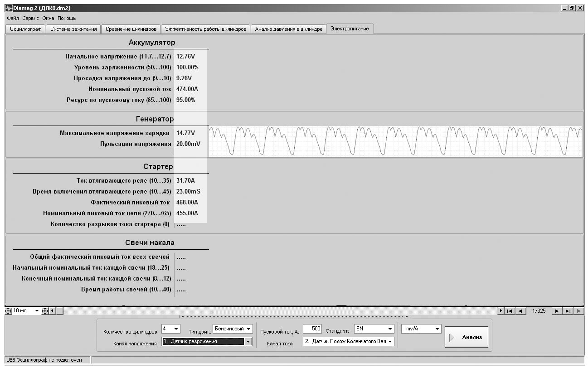Image resolution: width=588 pixels, height=368 pixels.
Task: Go to Эффективность работы цилиндров tab
Action: click(205, 29)
